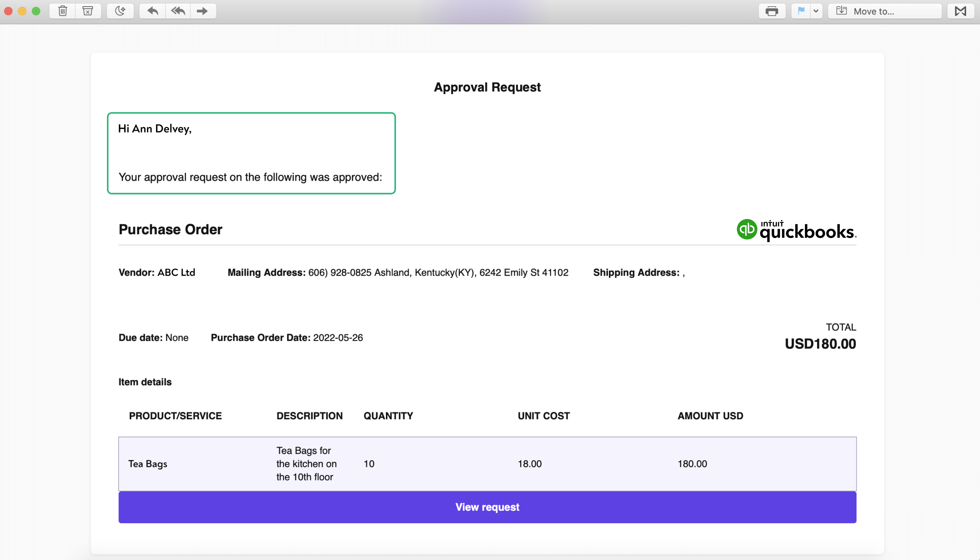Click the AMOUNT USD column header
Image resolution: width=980 pixels, height=560 pixels.
click(x=710, y=416)
